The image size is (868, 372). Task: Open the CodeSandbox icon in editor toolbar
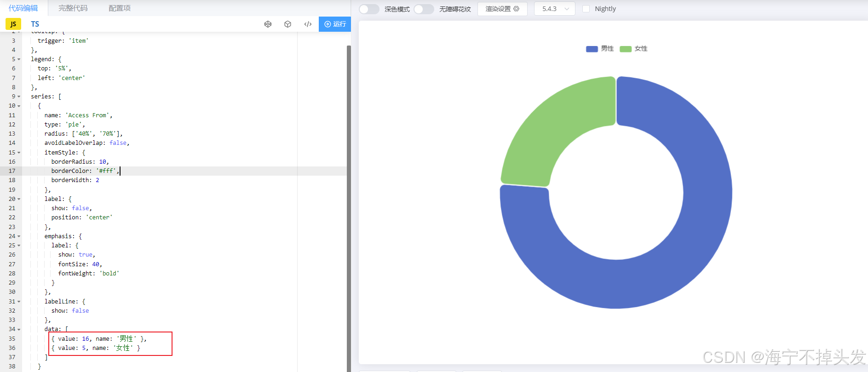tap(268, 24)
